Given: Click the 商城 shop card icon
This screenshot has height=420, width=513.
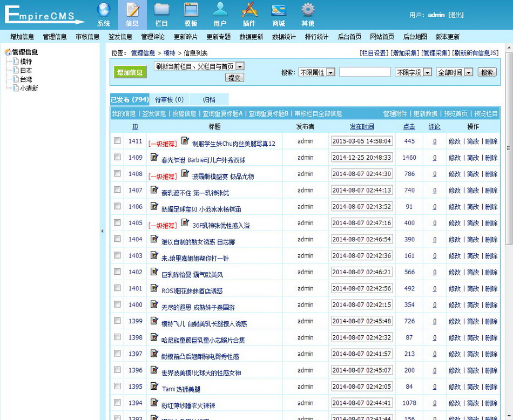Looking at the screenshot, I should (x=279, y=10).
